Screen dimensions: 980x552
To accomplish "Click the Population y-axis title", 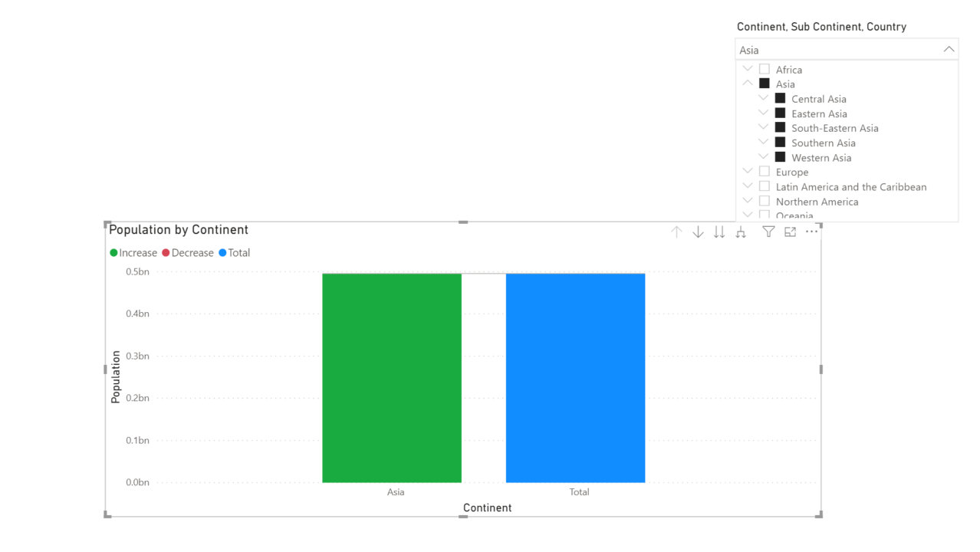I will (116, 377).
